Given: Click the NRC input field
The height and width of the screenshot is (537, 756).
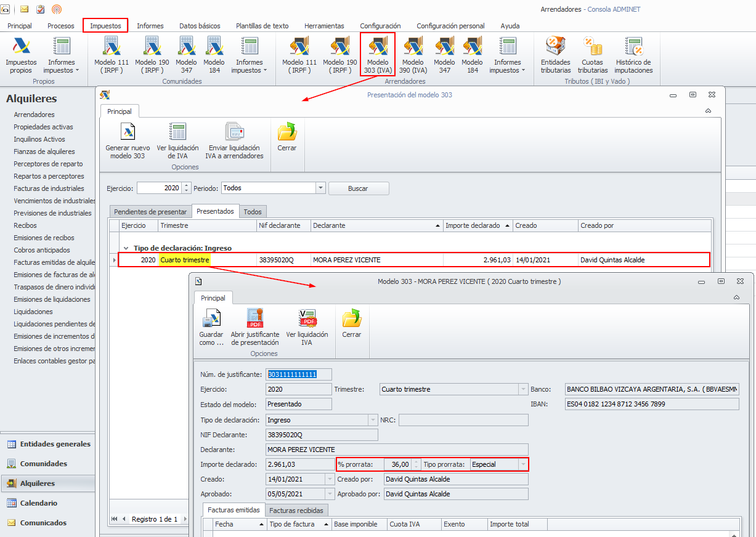Looking at the screenshot, I should pyautogui.click(x=463, y=420).
